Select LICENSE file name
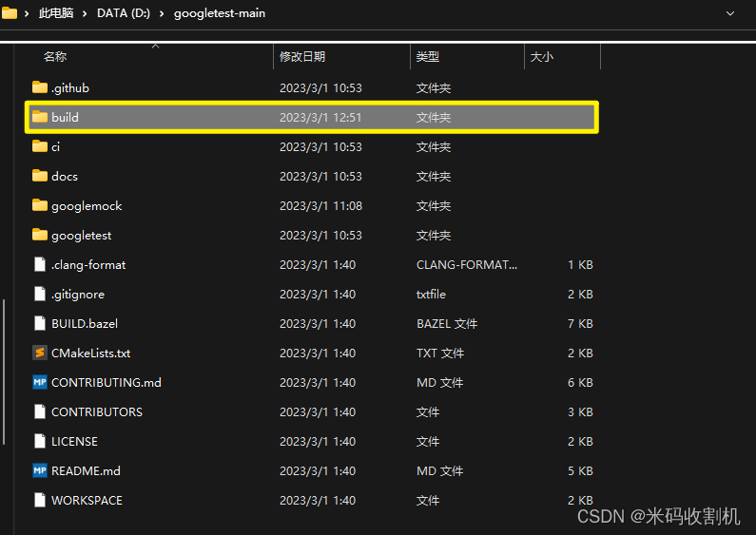 point(75,441)
